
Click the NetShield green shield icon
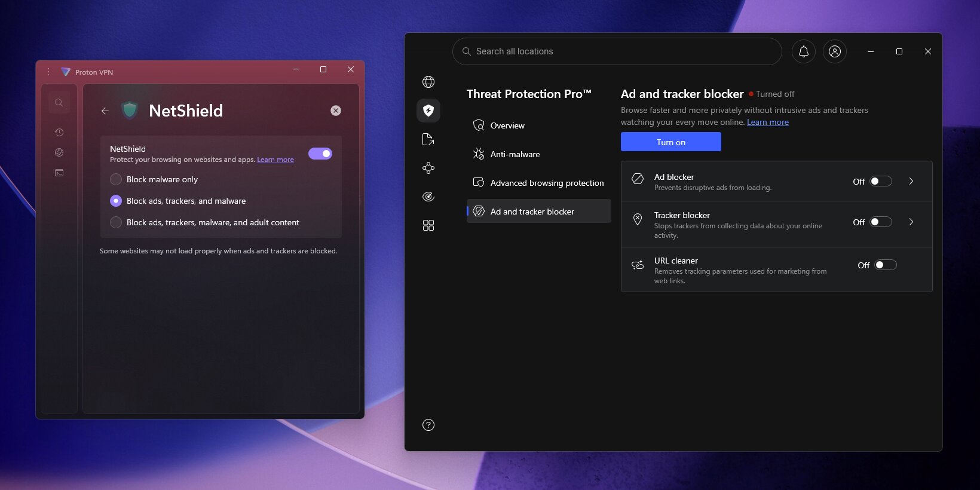(x=130, y=111)
